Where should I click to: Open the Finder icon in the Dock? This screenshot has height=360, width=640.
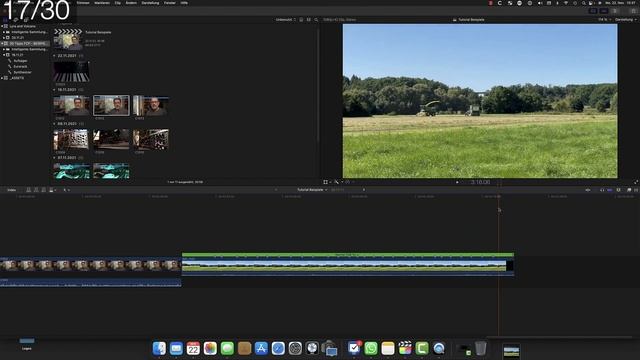point(159,348)
